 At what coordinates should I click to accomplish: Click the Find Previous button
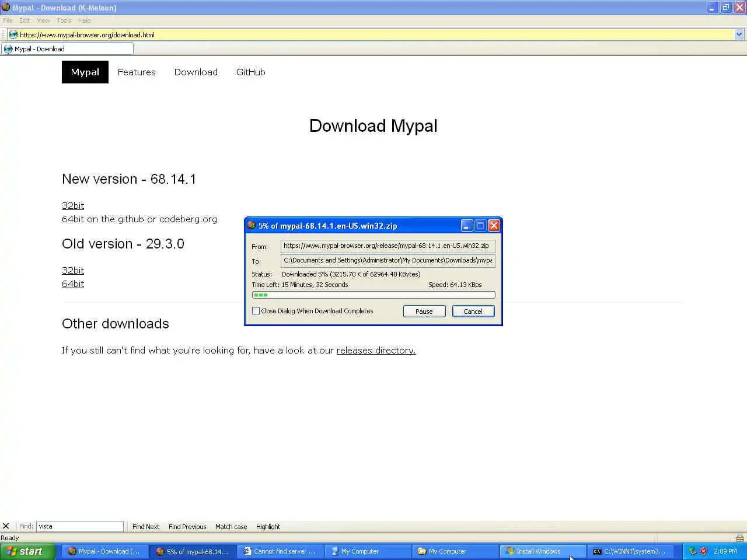(x=187, y=526)
